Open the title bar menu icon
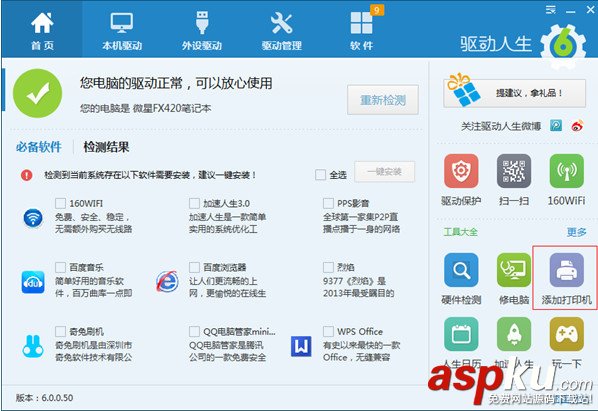This screenshot has height=411, width=598. [x=550, y=10]
